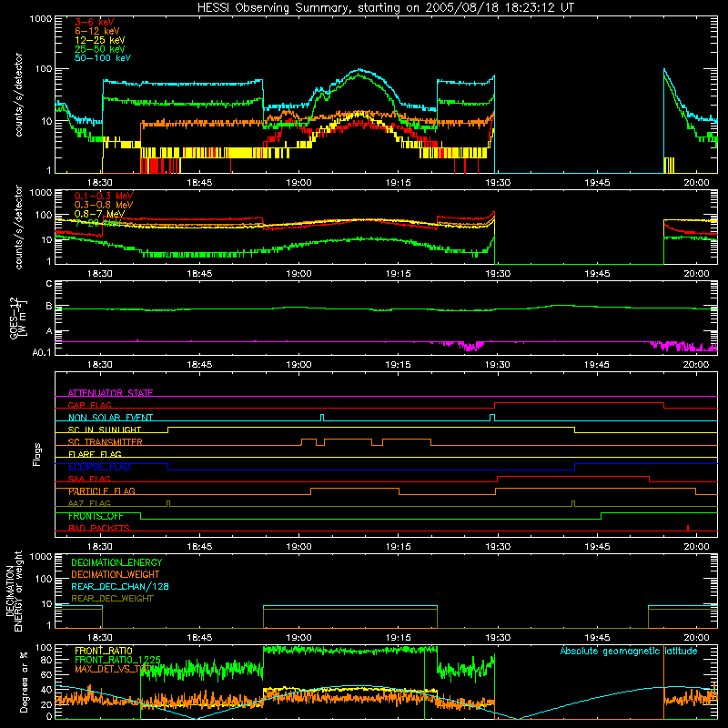Image resolution: width=728 pixels, height=728 pixels.
Task: Click the 0.3-0.8 MeV legend label
Action: coord(104,205)
